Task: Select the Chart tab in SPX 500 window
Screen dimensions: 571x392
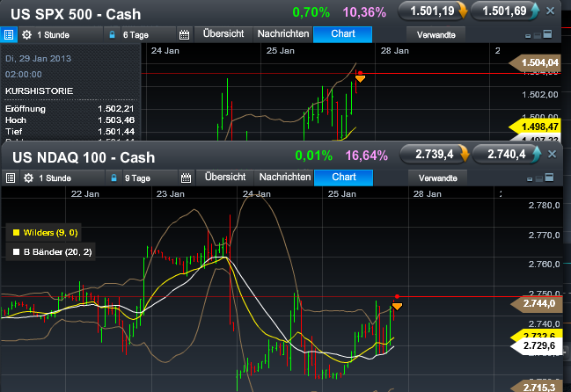Action: click(x=342, y=33)
